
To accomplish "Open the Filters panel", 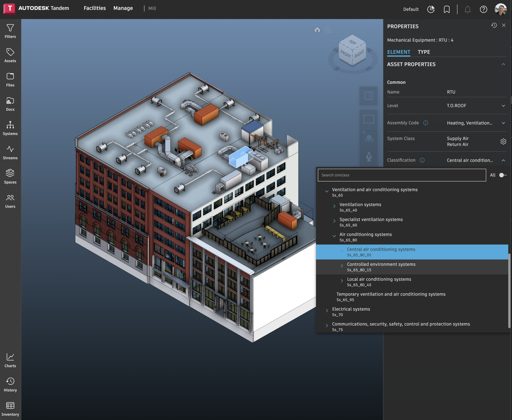I will coord(10,31).
